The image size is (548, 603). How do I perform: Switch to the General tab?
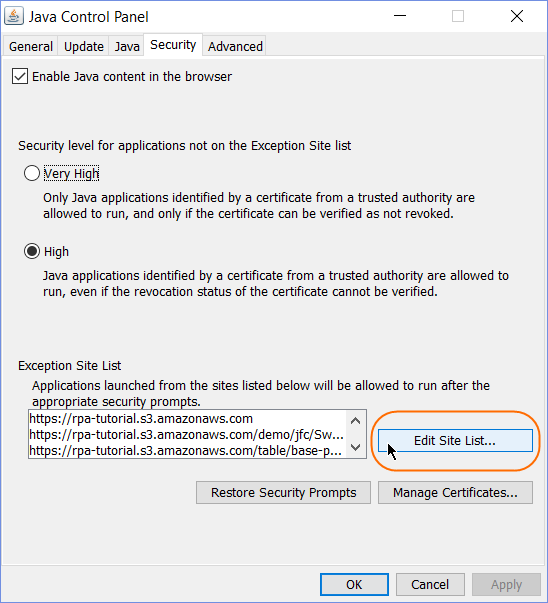(x=31, y=47)
